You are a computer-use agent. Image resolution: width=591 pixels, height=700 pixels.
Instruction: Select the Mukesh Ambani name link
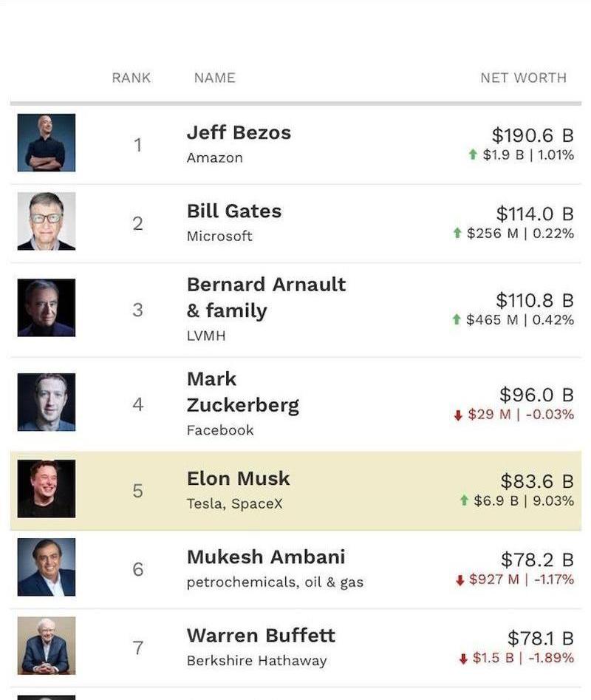click(x=266, y=557)
